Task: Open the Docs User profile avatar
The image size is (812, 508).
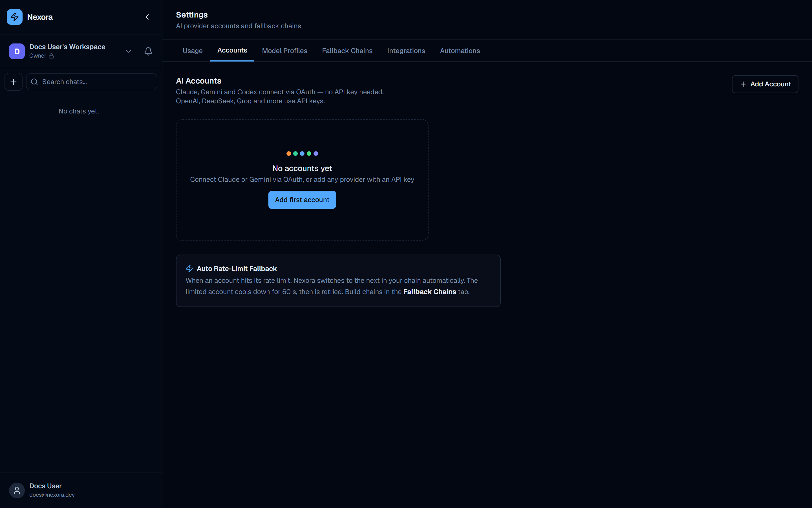Action: pyautogui.click(x=17, y=490)
